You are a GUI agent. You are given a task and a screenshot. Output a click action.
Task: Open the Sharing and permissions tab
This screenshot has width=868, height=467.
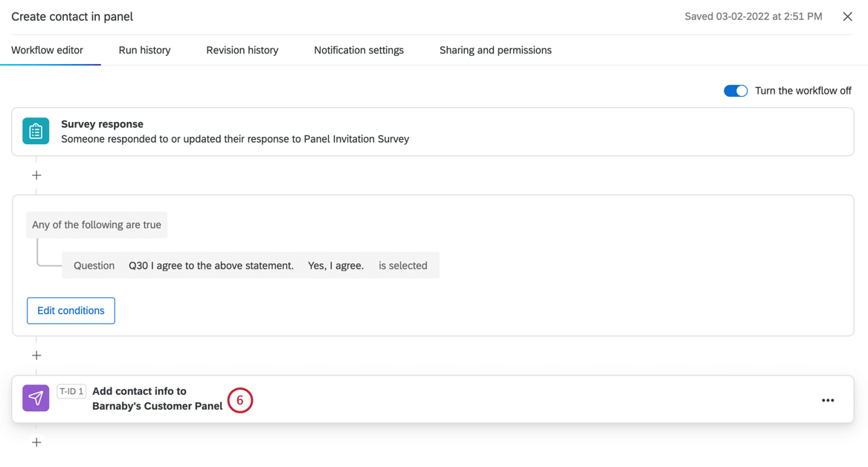[495, 50]
